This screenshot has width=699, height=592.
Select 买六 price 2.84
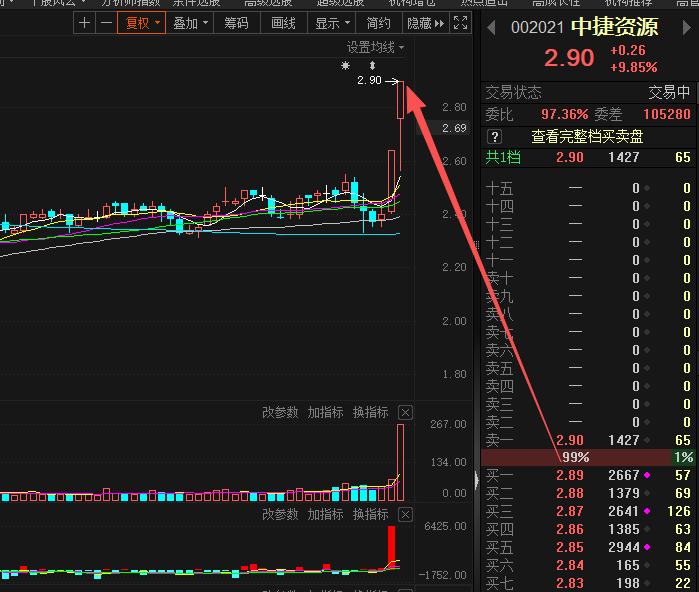pos(570,565)
